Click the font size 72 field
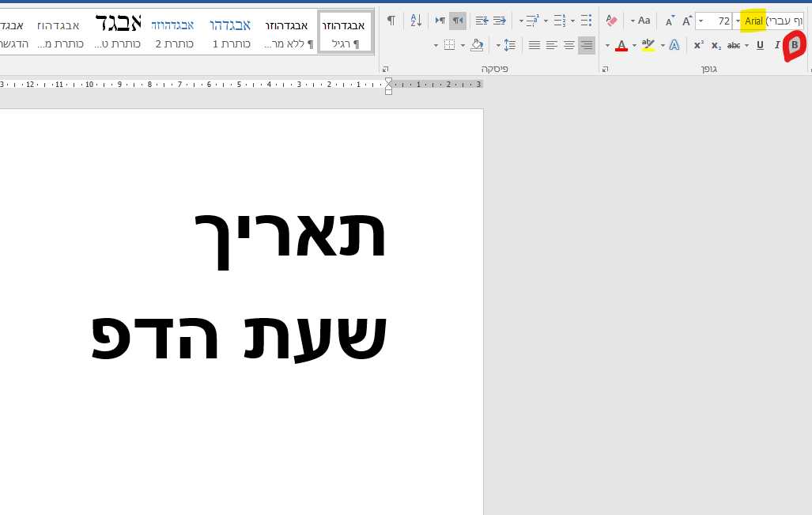 [718, 21]
